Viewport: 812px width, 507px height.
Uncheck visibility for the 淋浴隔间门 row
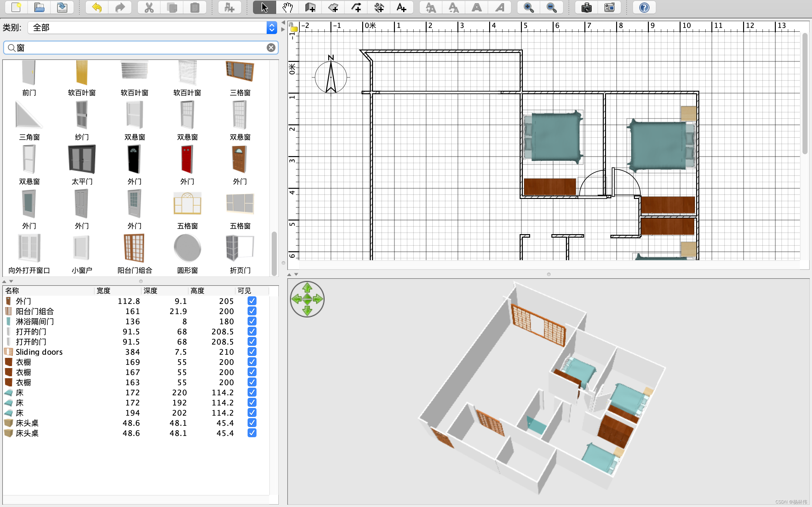point(252,321)
